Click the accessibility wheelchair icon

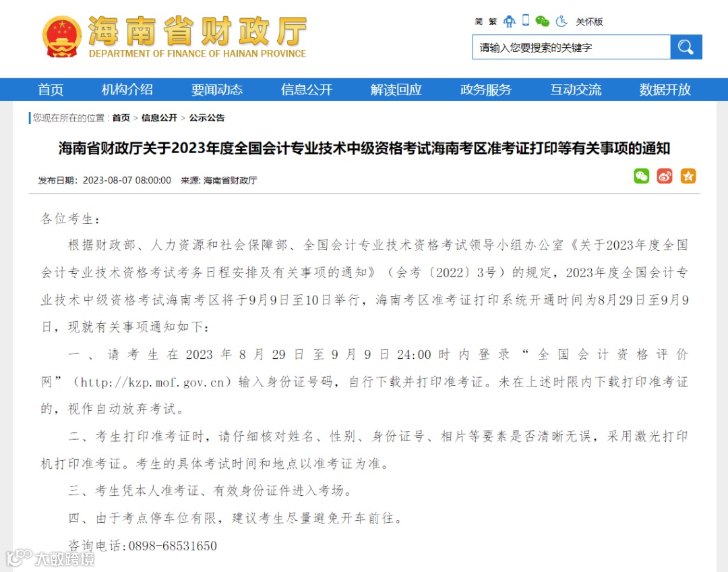[x=562, y=21]
